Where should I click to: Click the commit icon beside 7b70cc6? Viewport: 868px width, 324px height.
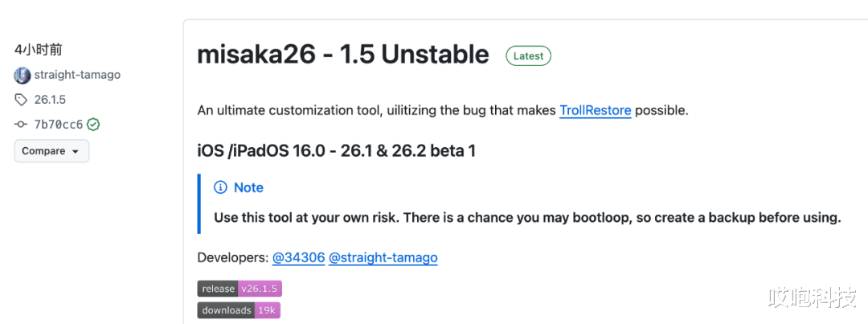[21, 125]
